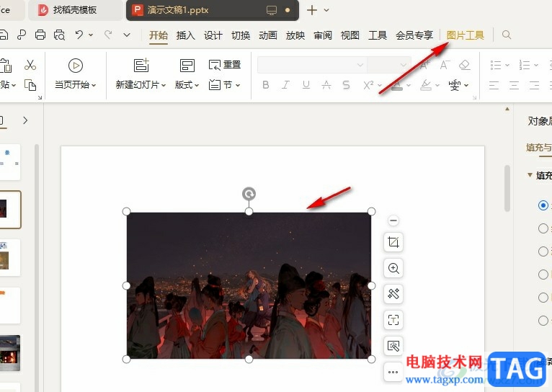Click the print icon in quick toolbar
The width and height of the screenshot is (552, 392).
[40, 35]
